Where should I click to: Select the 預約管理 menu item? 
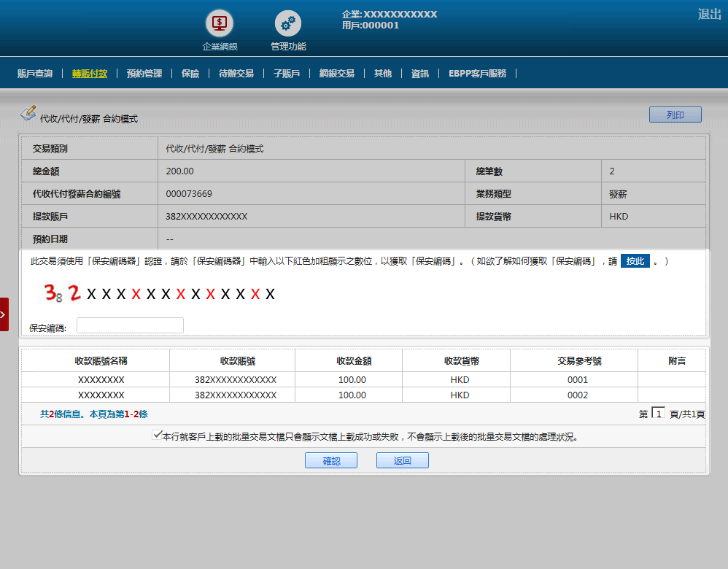point(144,74)
